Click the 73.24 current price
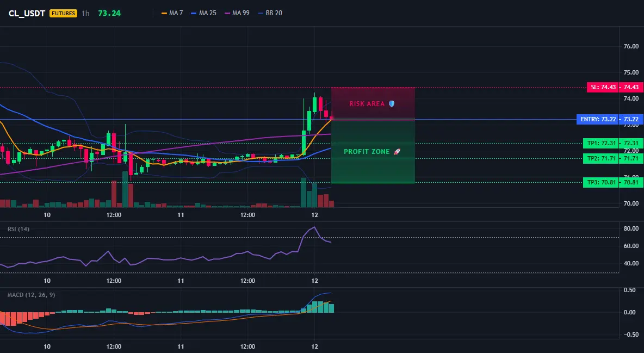Screen dimensions: 644x353 point(109,13)
